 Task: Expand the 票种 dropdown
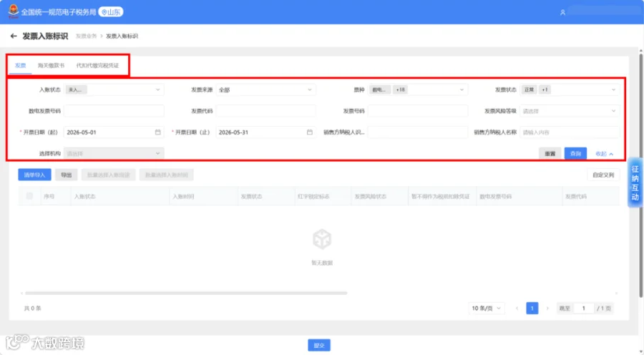pyautogui.click(x=418, y=89)
